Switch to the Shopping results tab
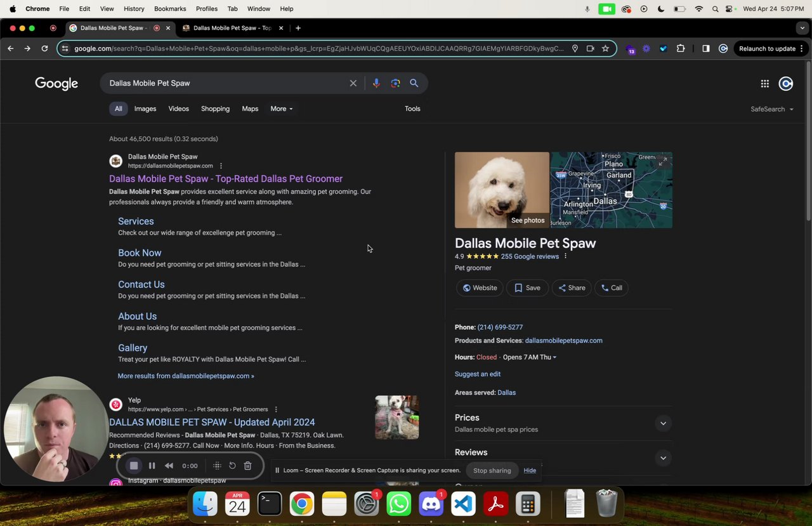Viewport: 812px width, 526px height. (215, 108)
